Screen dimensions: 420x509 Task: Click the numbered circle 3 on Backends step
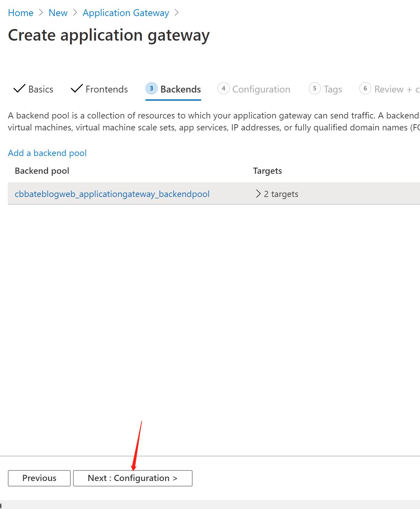[x=151, y=88]
